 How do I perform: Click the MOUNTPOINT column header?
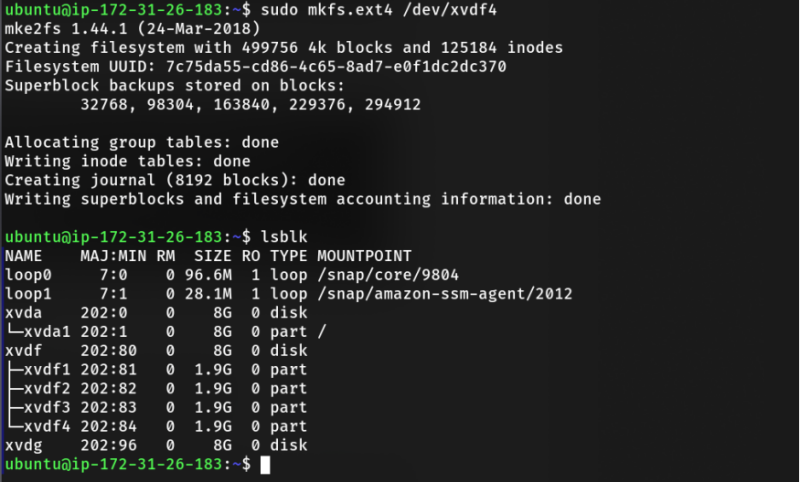[364, 256]
